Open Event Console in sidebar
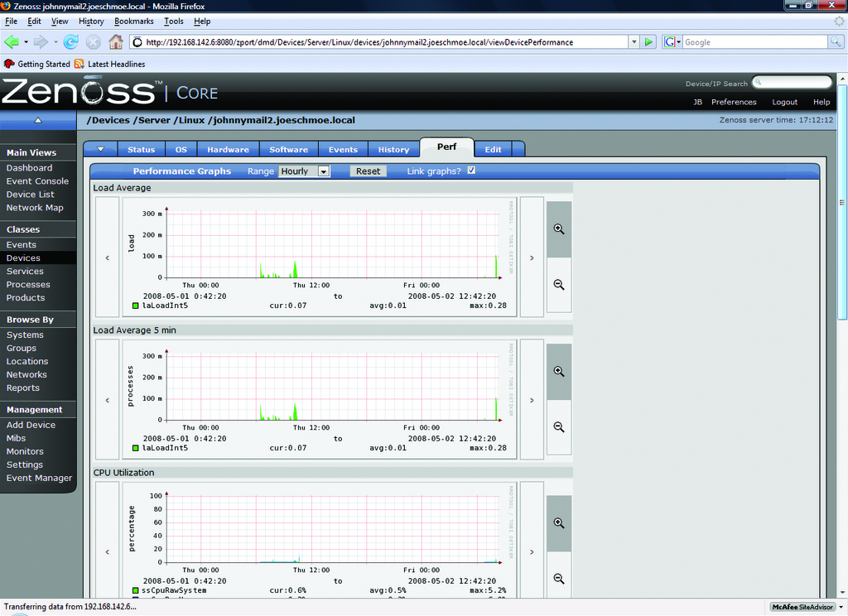Viewport: 848px width, 616px height. tap(37, 181)
